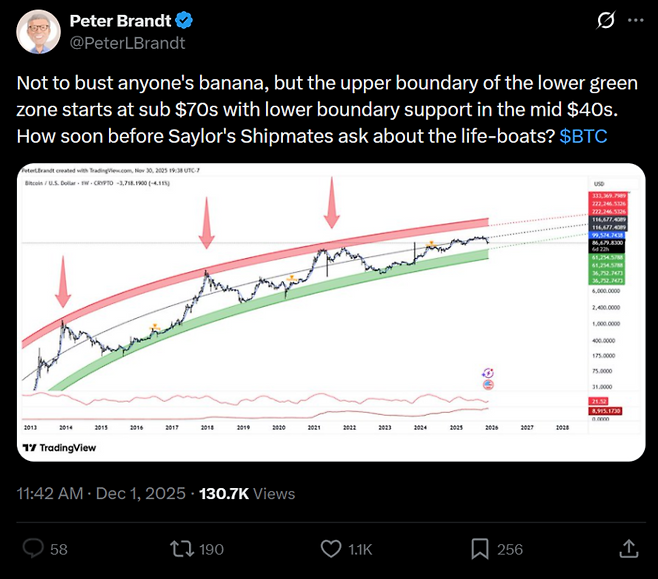Open the three-dot more options menu
Image resolution: width=658 pixels, height=579 pixels.
click(636, 21)
